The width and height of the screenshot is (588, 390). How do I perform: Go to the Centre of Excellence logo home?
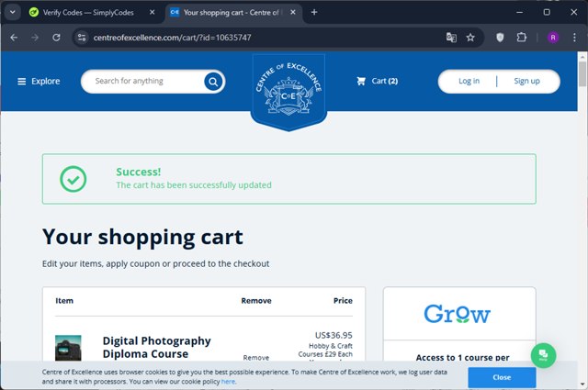[x=288, y=92]
